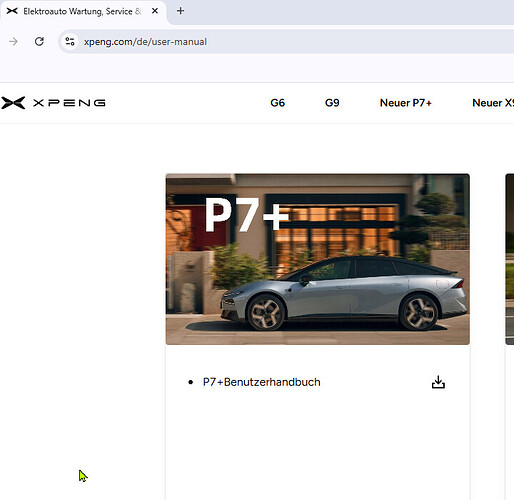
Task: Open the P7+Benutzerhandbuch link
Action: click(261, 382)
